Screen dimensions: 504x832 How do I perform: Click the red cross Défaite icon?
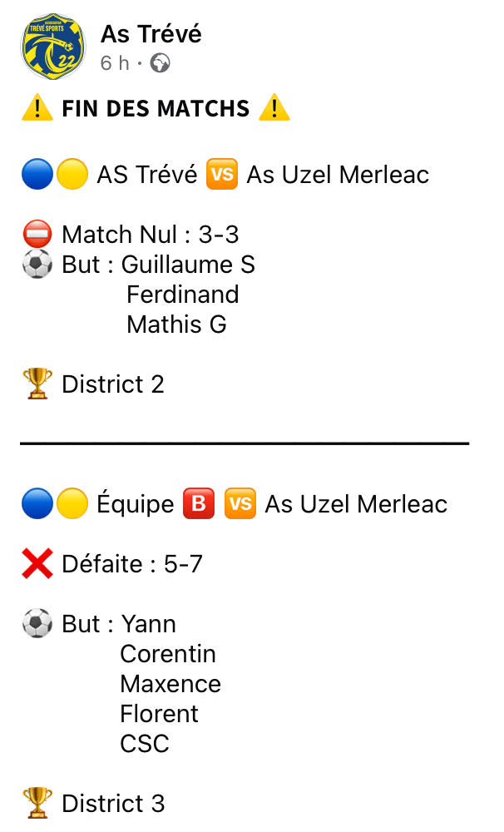click(x=37, y=564)
